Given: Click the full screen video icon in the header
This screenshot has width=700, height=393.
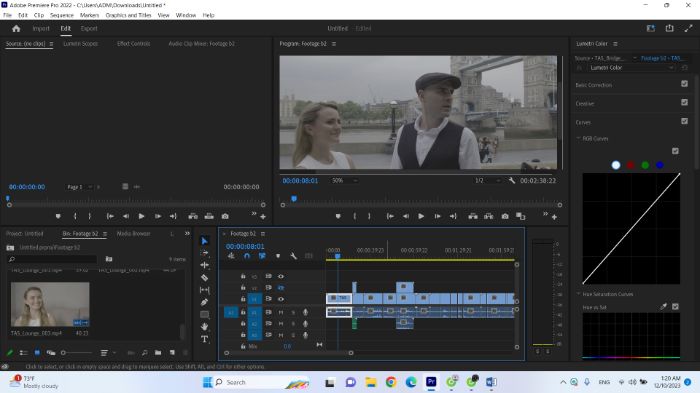Looking at the screenshot, I should pos(688,28).
